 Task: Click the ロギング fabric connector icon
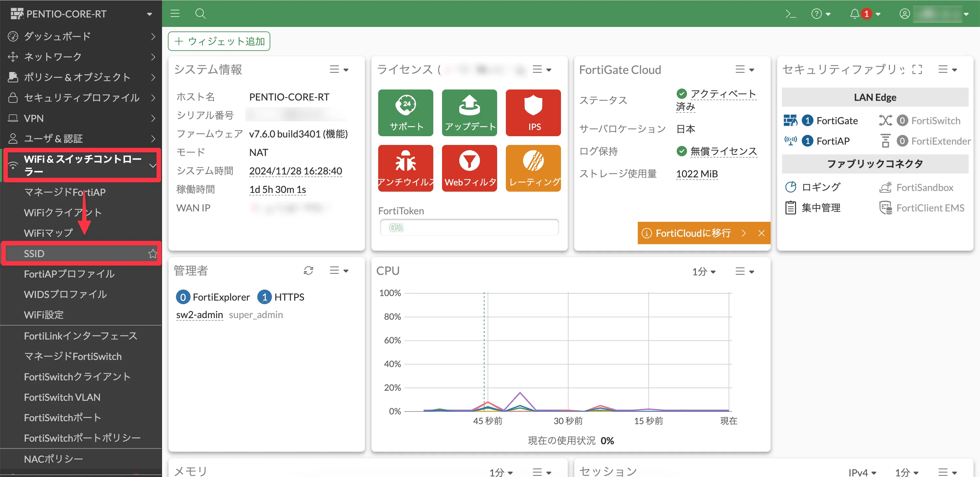tap(790, 187)
